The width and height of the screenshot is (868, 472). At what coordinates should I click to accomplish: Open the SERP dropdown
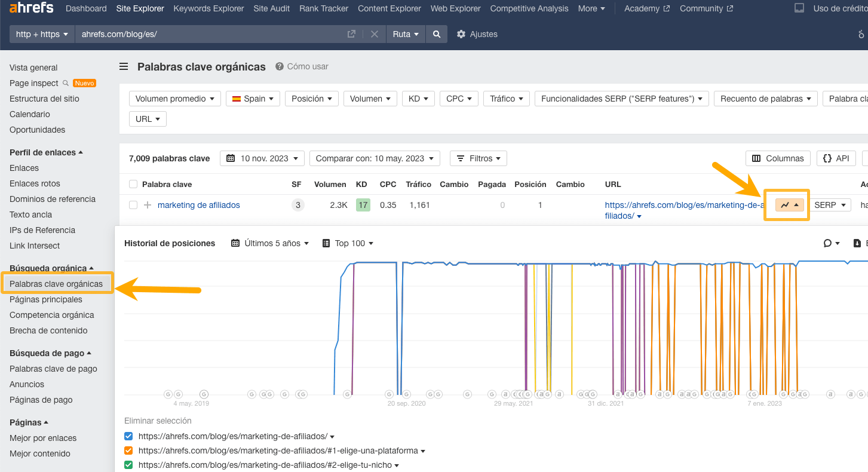tap(830, 204)
